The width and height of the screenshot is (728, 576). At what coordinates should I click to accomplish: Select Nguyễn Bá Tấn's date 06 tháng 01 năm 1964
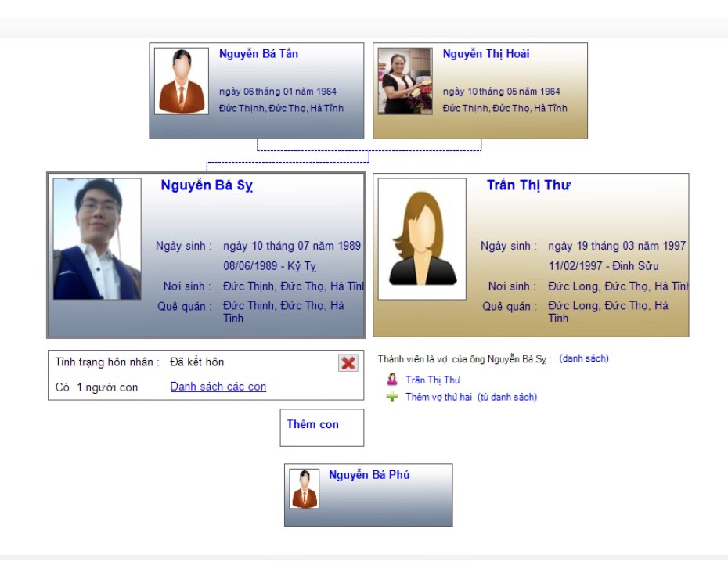tap(278, 92)
